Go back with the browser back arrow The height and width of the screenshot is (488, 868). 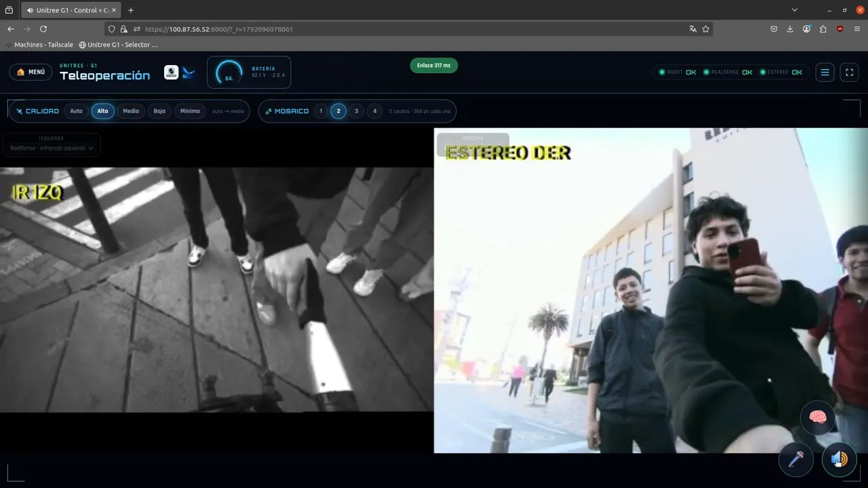[x=11, y=29]
